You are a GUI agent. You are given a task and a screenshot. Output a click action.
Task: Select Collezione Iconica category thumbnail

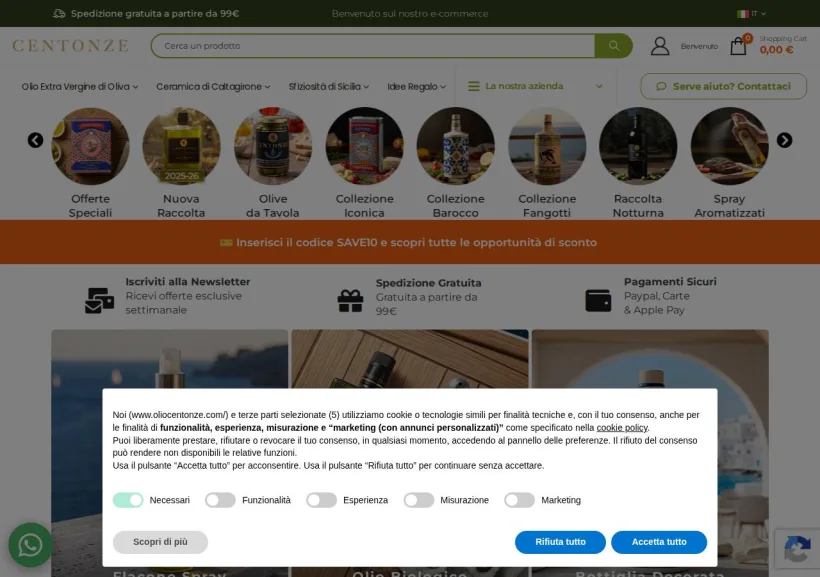[365, 146]
